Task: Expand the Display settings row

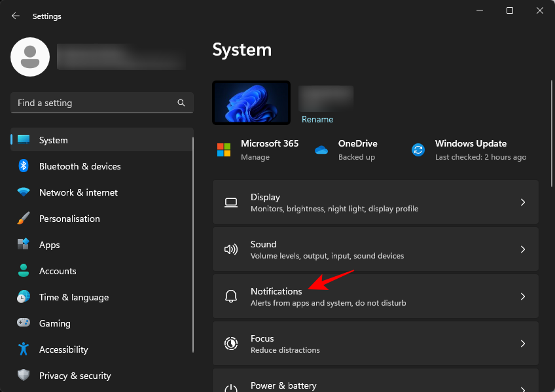Action: click(x=522, y=202)
